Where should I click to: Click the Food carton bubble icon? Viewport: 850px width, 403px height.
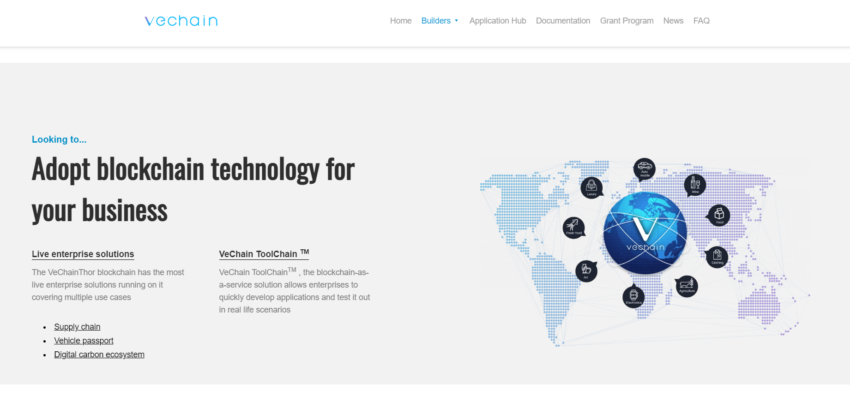tap(719, 215)
